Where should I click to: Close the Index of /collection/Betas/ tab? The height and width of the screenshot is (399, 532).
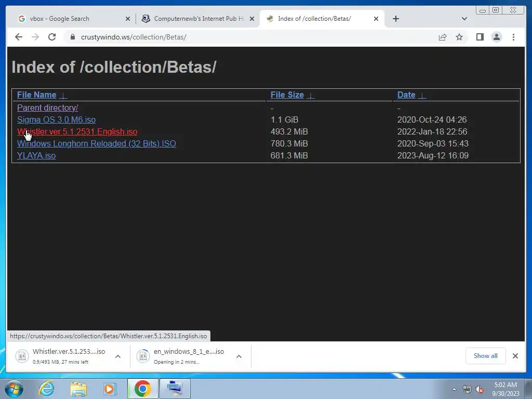coord(376,19)
